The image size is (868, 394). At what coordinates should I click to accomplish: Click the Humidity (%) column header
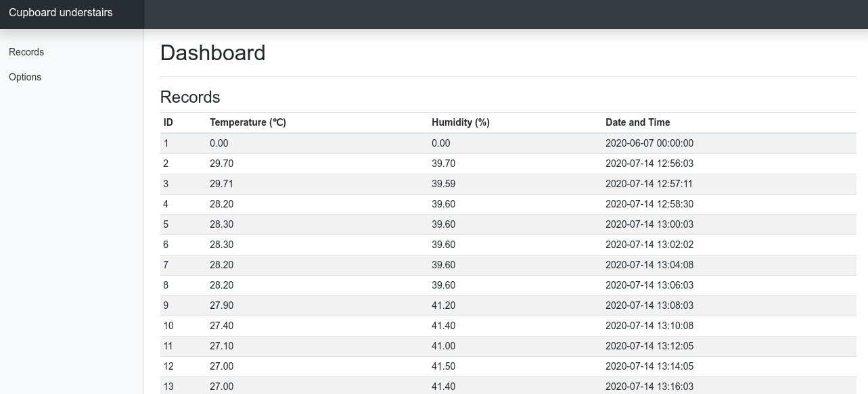pyautogui.click(x=460, y=122)
